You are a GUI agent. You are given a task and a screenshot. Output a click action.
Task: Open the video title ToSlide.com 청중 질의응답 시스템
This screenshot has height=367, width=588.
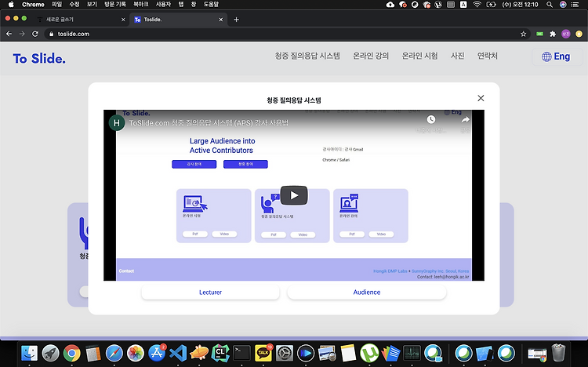209,122
